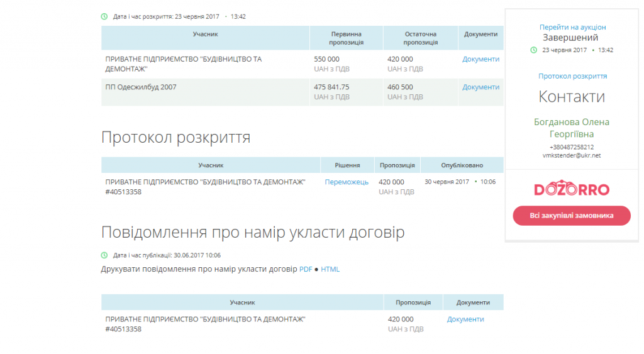Open the HTML version of the notice
The image size is (644, 354).
330,269
